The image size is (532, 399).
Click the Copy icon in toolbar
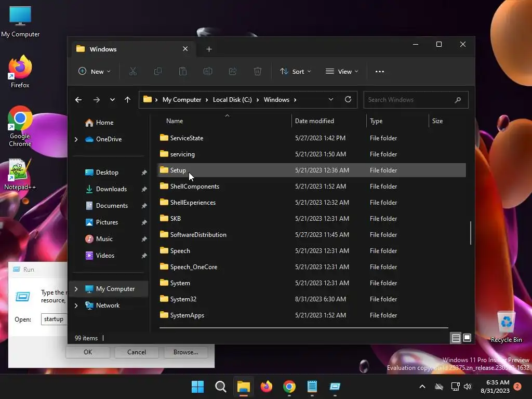point(158,71)
